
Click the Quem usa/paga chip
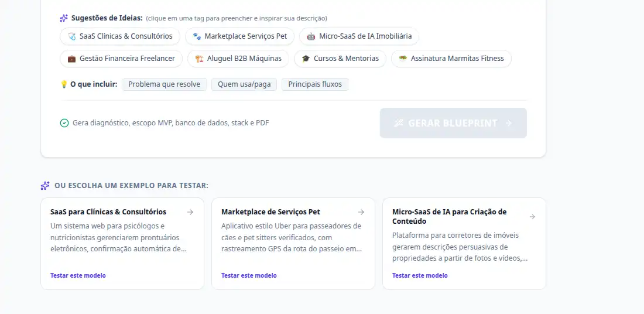coord(244,84)
